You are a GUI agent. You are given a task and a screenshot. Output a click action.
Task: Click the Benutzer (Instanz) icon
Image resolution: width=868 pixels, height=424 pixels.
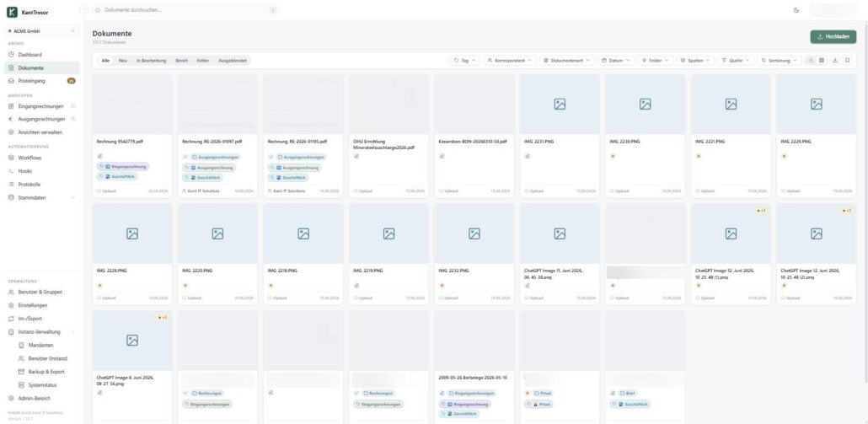22,359
